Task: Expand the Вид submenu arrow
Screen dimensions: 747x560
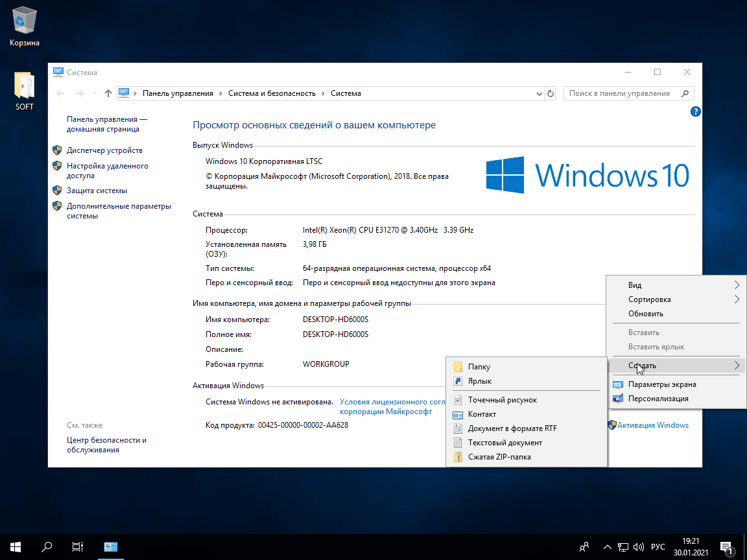Action: coord(737,285)
